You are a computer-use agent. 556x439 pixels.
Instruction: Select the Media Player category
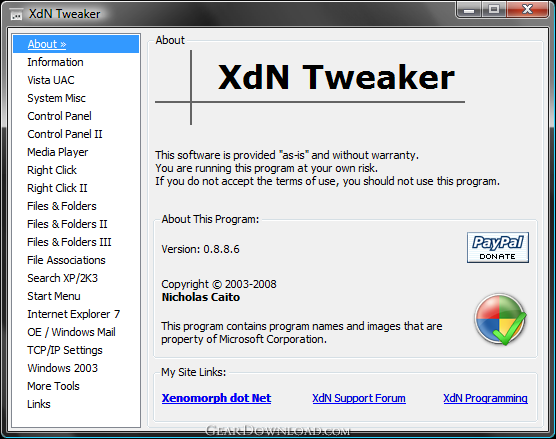pos(57,152)
